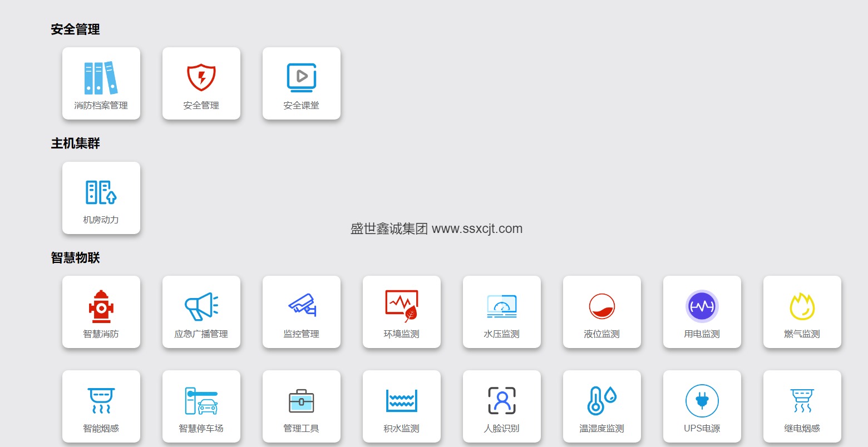Select the 机房动力 server rack icon

click(x=101, y=192)
